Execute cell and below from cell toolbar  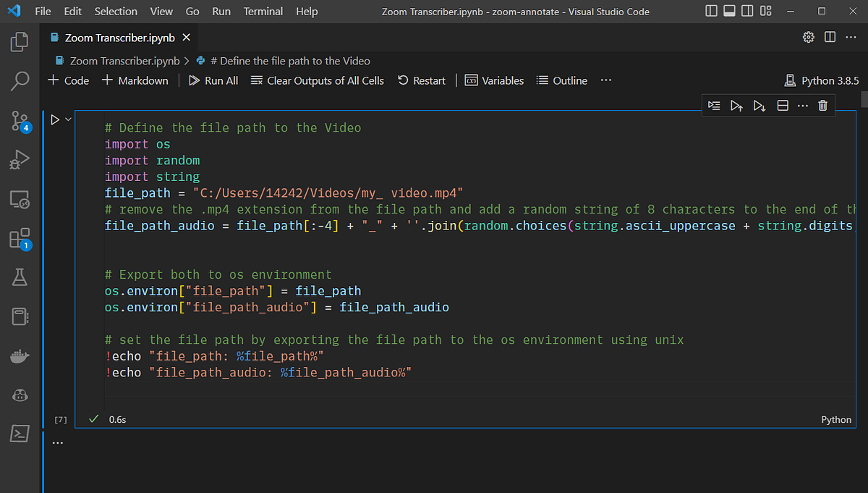click(x=759, y=105)
